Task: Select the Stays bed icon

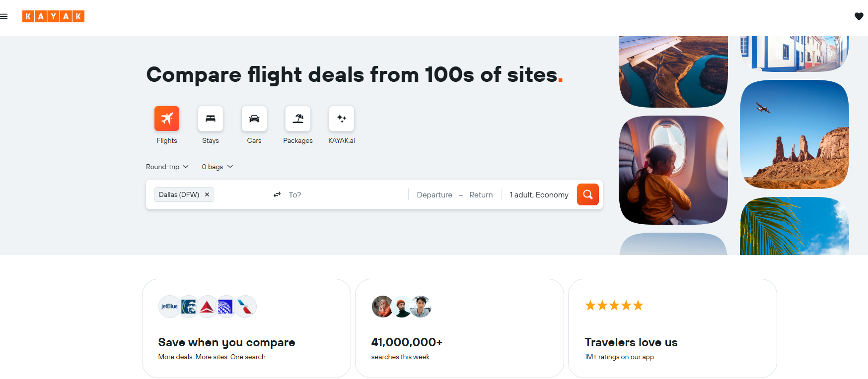Action: 211,119
